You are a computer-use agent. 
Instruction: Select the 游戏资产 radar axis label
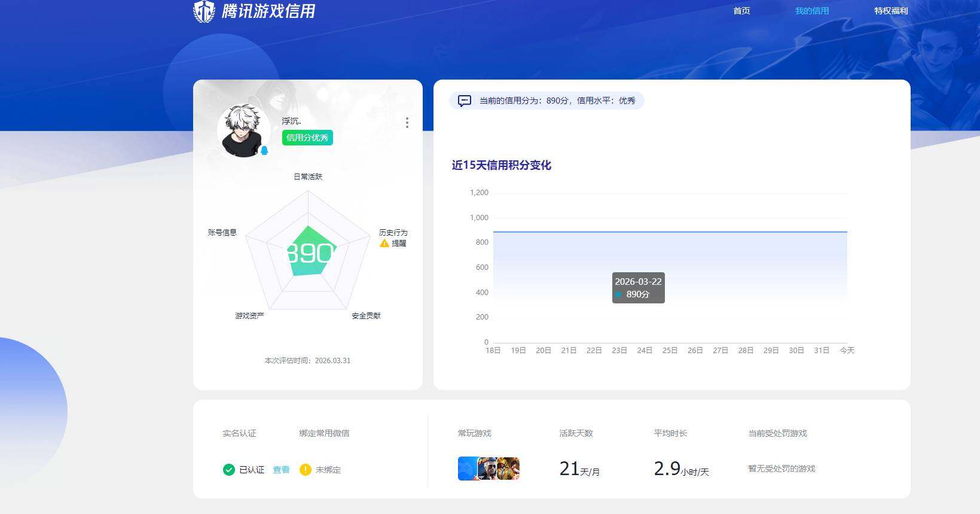(249, 315)
